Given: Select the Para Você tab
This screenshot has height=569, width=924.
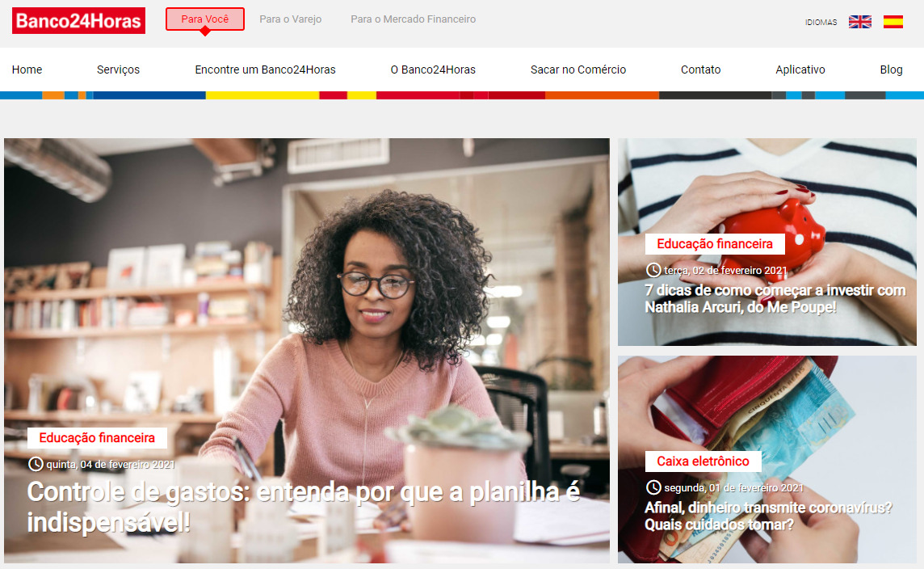Looking at the screenshot, I should point(205,19).
